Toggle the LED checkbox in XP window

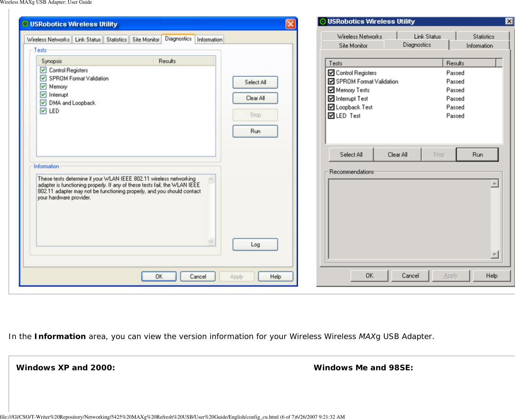point(43,111)
